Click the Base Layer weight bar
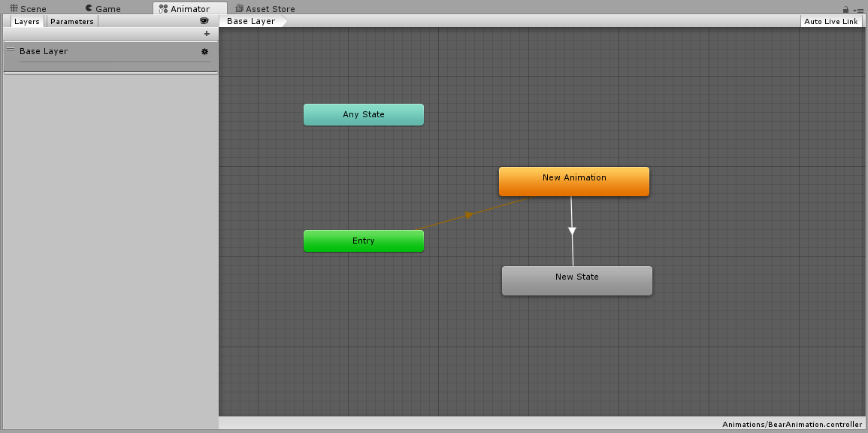Screen dimensions: 868x433 tap(115, 62)
